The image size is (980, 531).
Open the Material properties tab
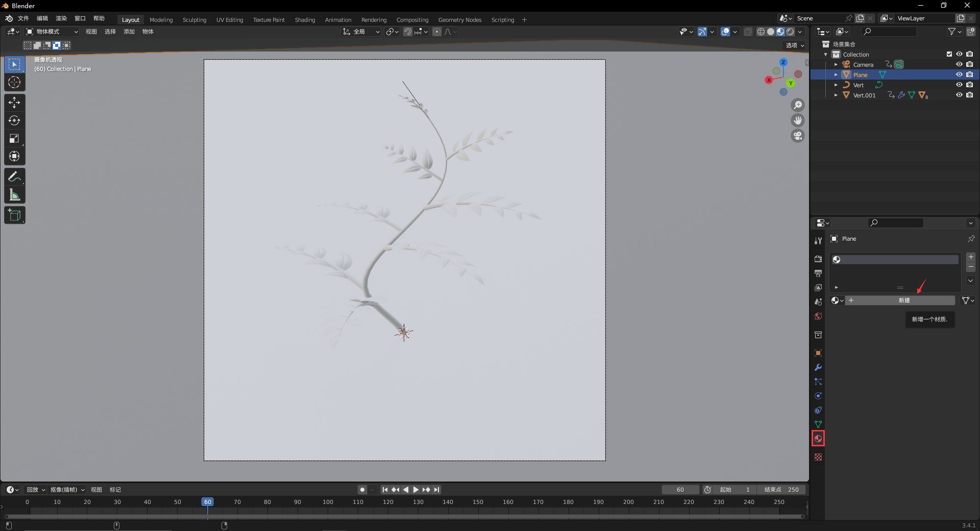click(x=818, y=439)
